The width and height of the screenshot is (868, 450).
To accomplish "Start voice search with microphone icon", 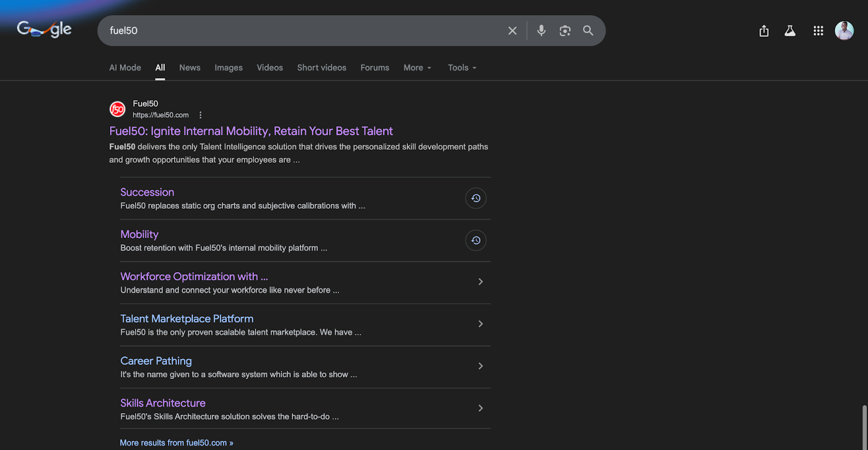I will (541, 31).
